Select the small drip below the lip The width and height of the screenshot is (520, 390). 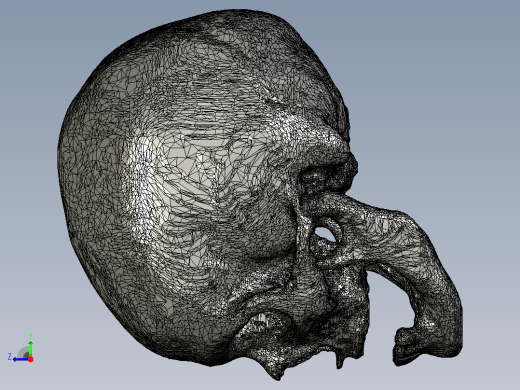(341, 360)
